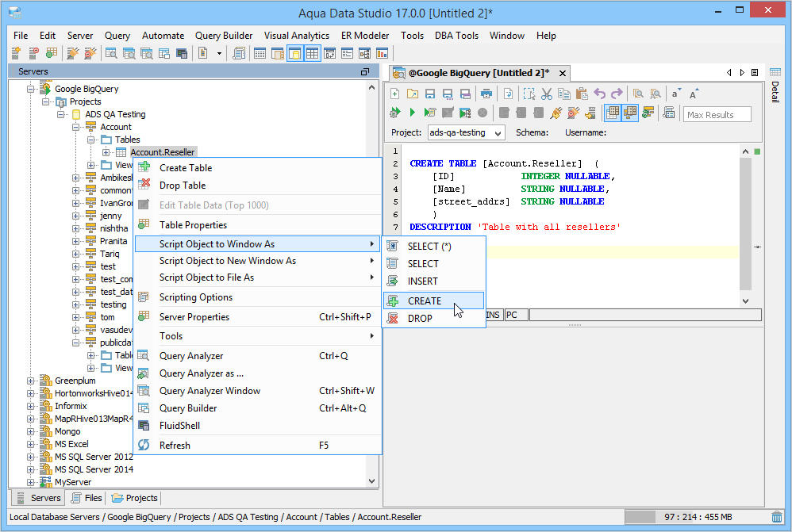
Task: Click the Servers panel vertical scrollbar down arrow
Action: [x=371, y=481]
